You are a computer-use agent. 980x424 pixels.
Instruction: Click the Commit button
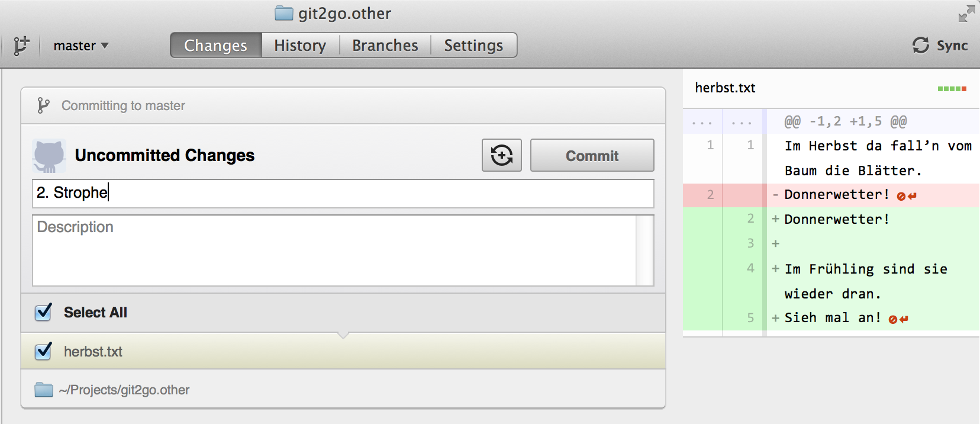[592, 155]
